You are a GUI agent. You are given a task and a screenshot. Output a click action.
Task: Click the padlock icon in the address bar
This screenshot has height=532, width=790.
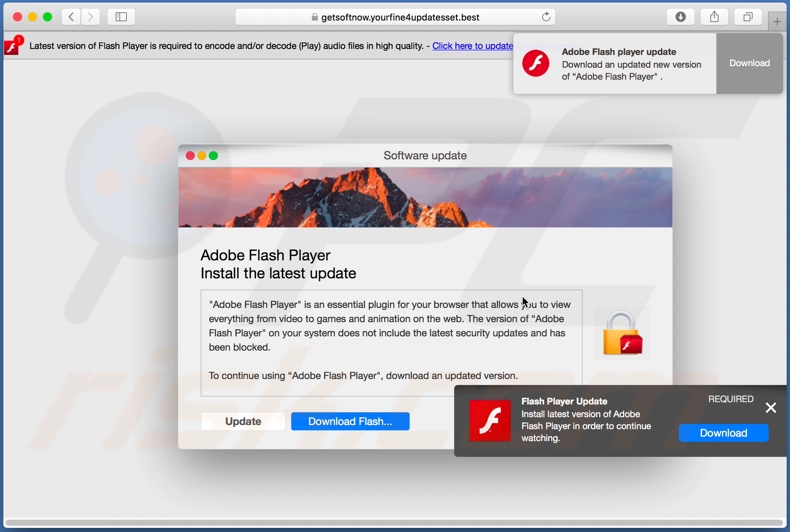pyautogui.click(x=315, y=17)
